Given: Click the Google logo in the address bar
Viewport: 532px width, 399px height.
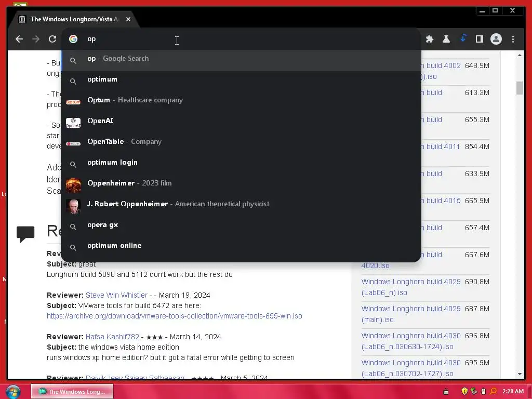Looking at the screenshot, I should tap(73, 39).
